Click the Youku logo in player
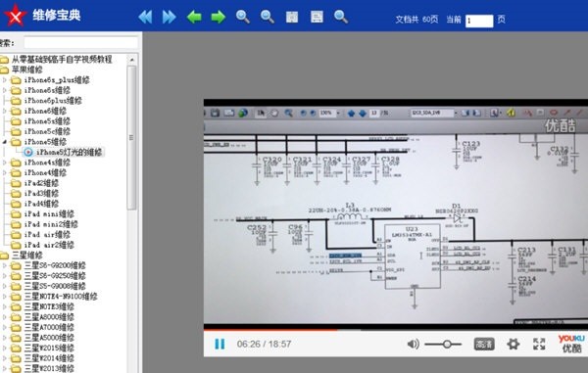The width and height of the screenshot is (588, 373). (571, 344)
